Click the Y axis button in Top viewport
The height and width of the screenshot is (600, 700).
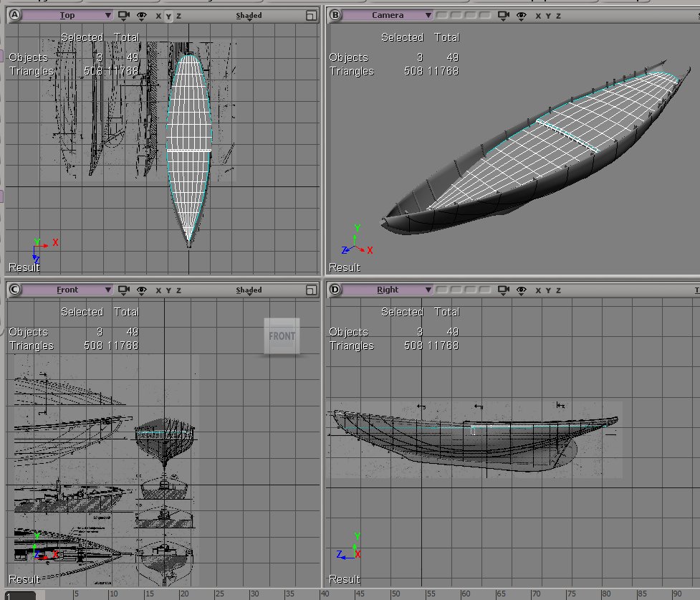tap(168, 15)
